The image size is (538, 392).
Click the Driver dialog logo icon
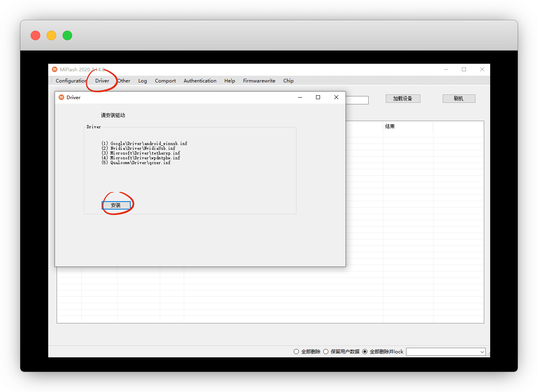[61, 97]
